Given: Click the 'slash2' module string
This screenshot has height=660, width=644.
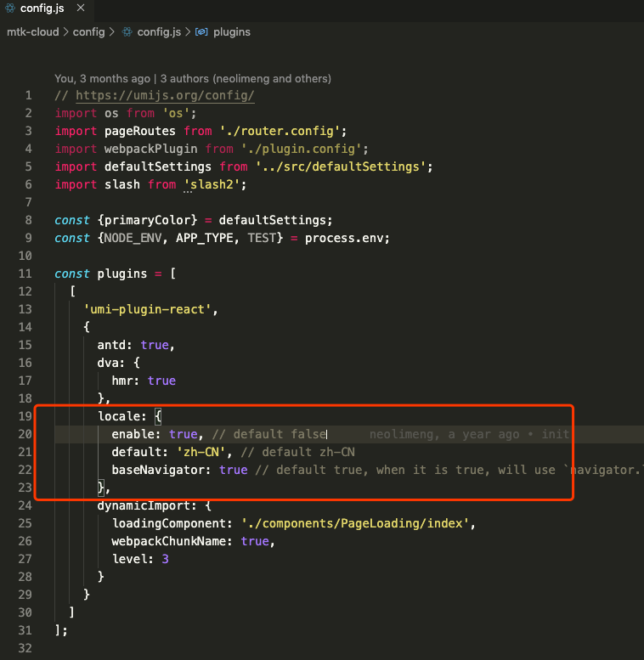Looking at the screenshot, I should (212, 184).
